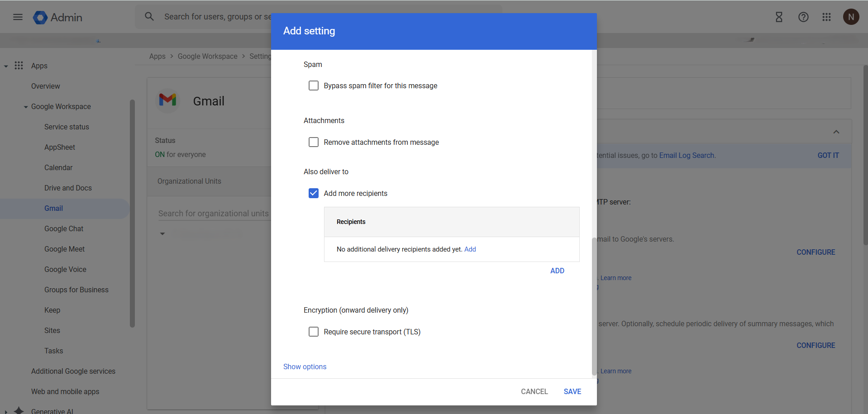
Task: Open the main hamburger menu
Action: point(18,17)
